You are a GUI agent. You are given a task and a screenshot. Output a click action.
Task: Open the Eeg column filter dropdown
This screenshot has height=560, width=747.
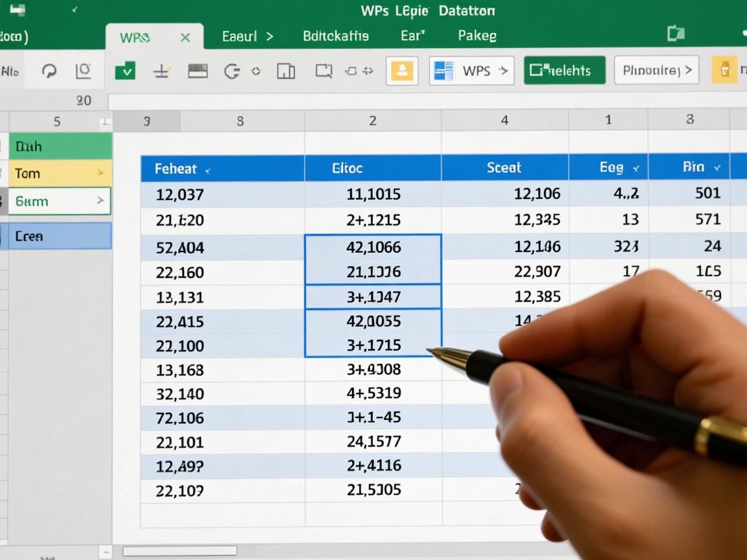[635, 169]
